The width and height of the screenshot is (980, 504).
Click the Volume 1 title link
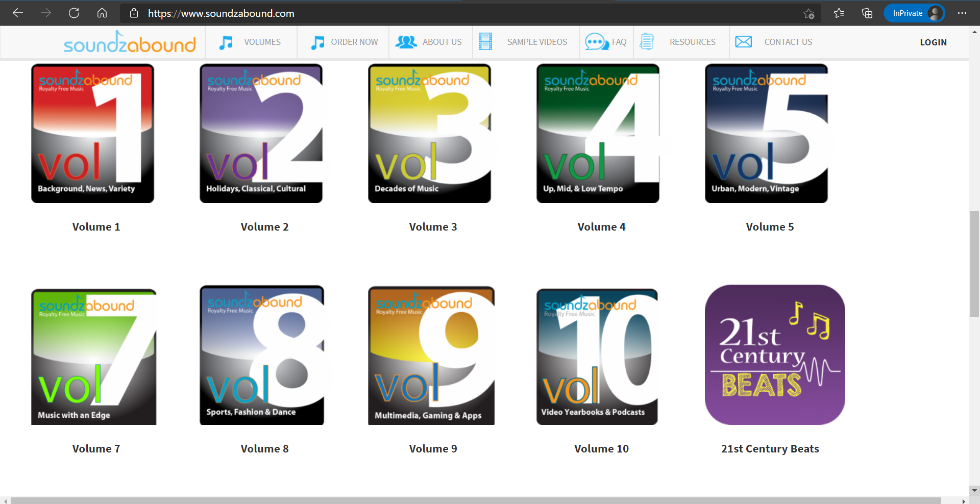(x=96, y=227)
